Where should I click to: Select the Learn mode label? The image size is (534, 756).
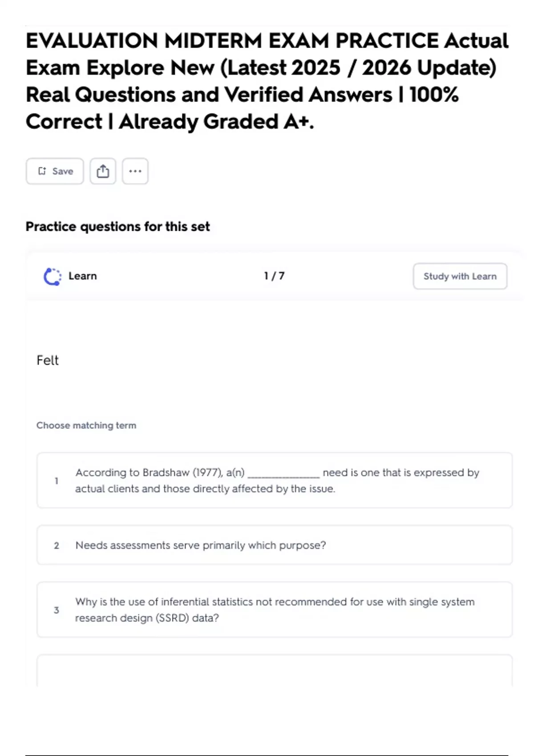pyautogui.click(x=82, y=276)
